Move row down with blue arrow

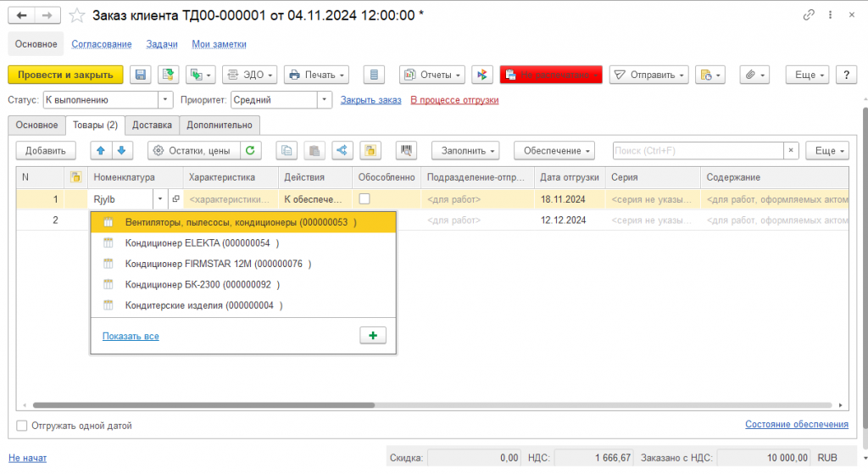(122, 151)
